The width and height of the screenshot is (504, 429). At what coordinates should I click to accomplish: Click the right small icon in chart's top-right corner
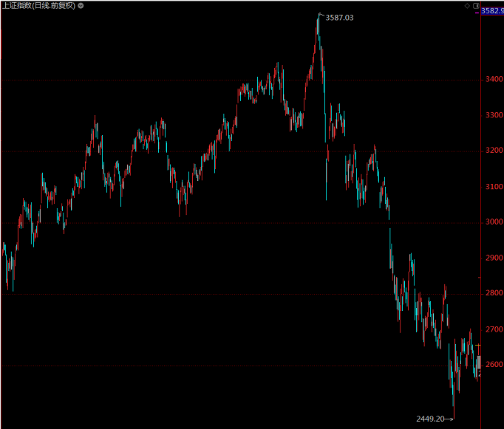pyautogui.click(x=476, y=5)
